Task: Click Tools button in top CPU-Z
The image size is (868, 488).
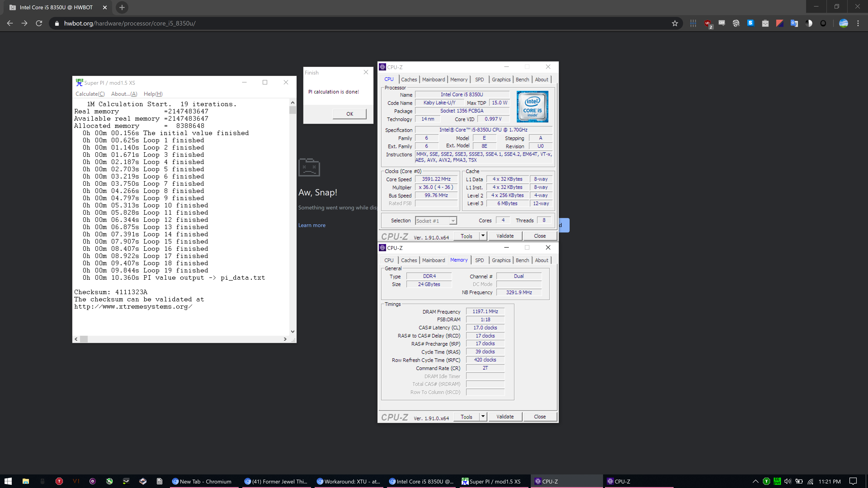Action: (x=466, y=236)
